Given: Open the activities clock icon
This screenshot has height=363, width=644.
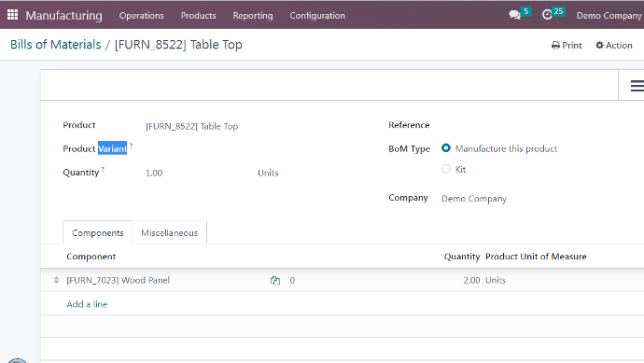Looking at the screenshot, I should tap(547, 15).
